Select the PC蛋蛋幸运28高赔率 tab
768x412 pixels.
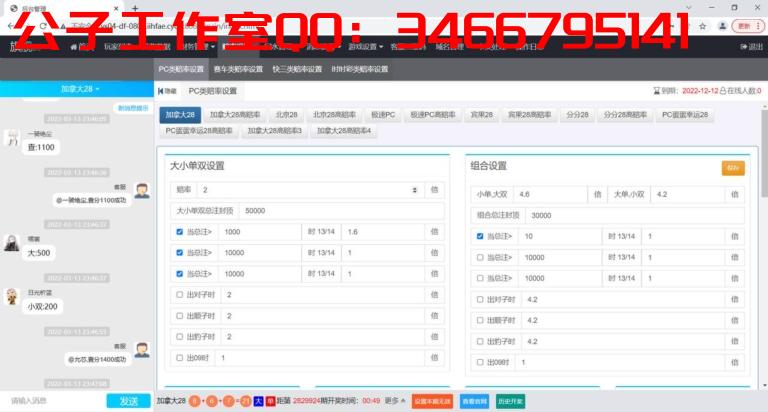tap(199, 131)
